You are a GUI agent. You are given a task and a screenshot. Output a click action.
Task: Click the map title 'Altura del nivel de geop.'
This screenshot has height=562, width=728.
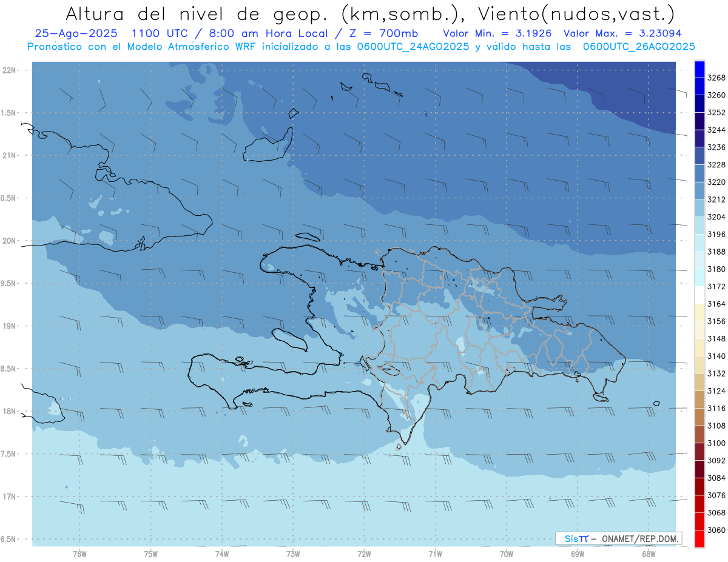click(x=197, y=13)
